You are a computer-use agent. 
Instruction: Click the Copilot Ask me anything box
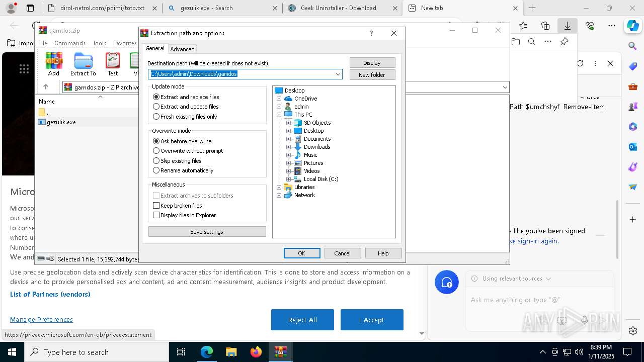point(538,300)
